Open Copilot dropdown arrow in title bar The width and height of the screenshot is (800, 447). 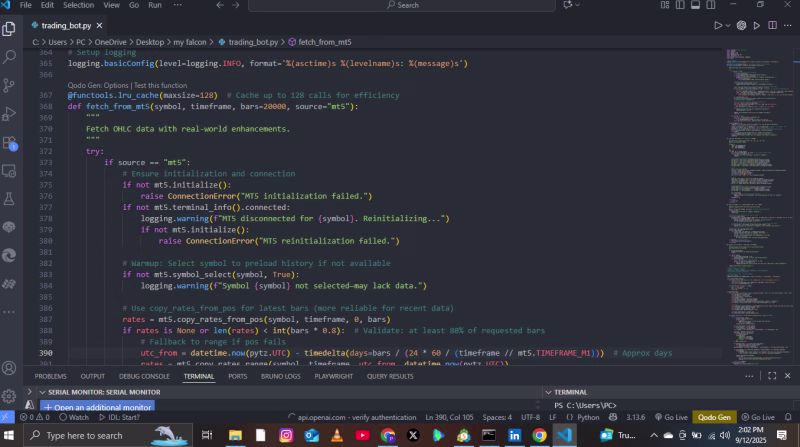click(x=578, y=5)
